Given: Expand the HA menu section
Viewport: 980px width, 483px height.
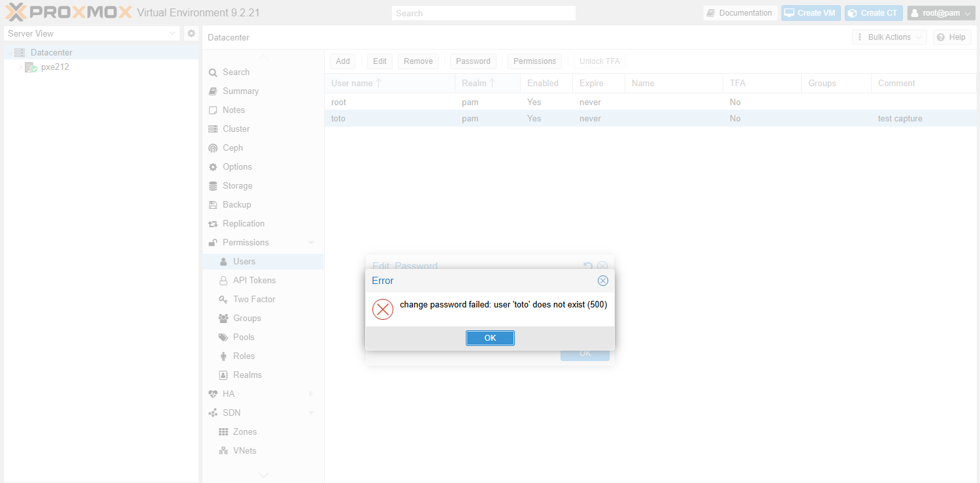Looking at the screenshot, I should 311,394.
